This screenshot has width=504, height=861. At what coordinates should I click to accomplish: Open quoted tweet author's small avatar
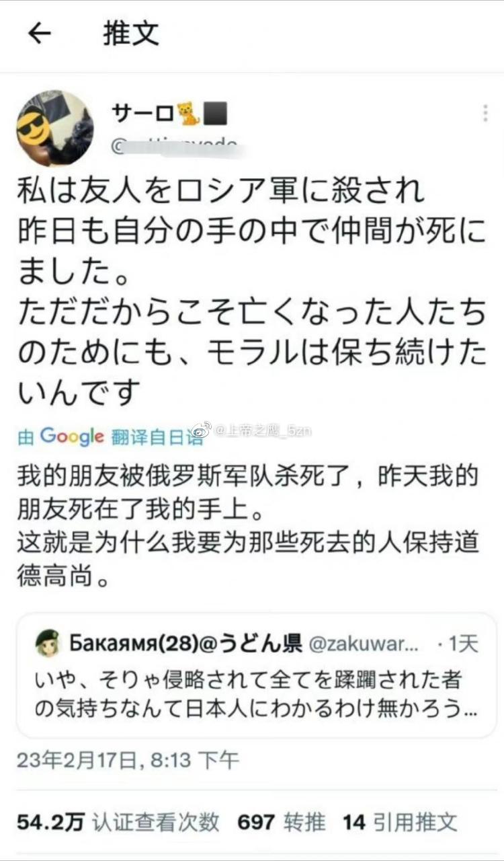[48, 644]
